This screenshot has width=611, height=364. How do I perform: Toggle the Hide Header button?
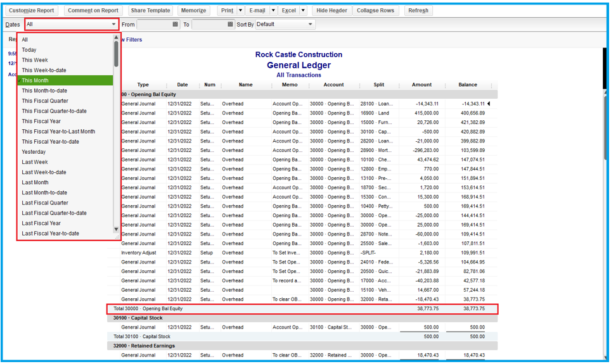click(331, 11)
